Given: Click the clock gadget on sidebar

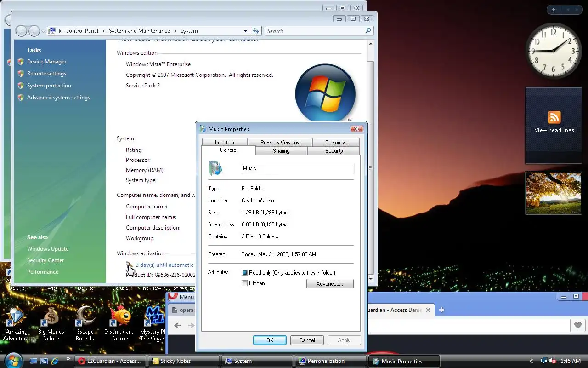Looking at the screenshot, I should (x=553, y=51).
